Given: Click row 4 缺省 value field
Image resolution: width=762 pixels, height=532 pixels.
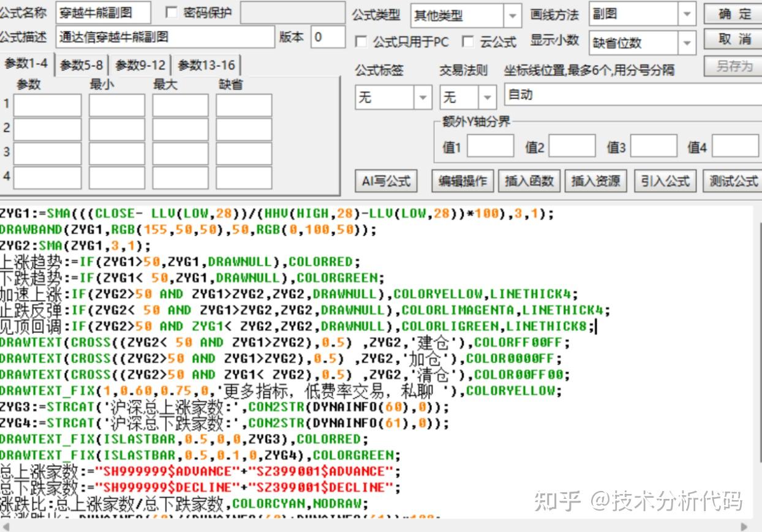Looking at the screenshot, I should click(244, 178).
